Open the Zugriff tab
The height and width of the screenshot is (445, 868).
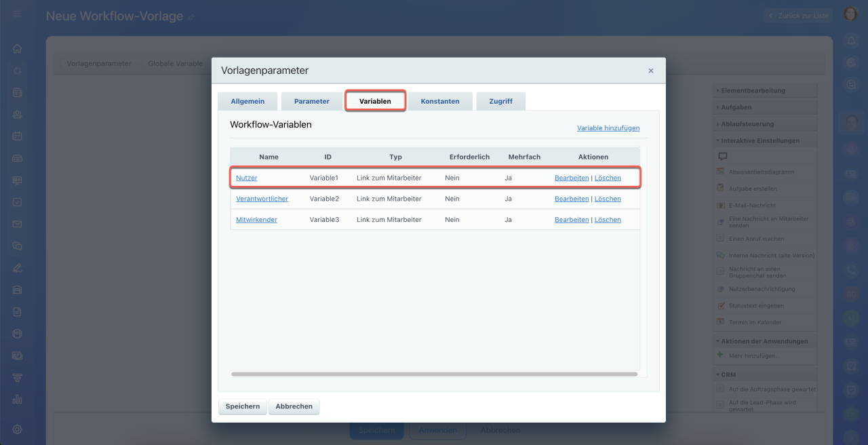click(500, 101)
